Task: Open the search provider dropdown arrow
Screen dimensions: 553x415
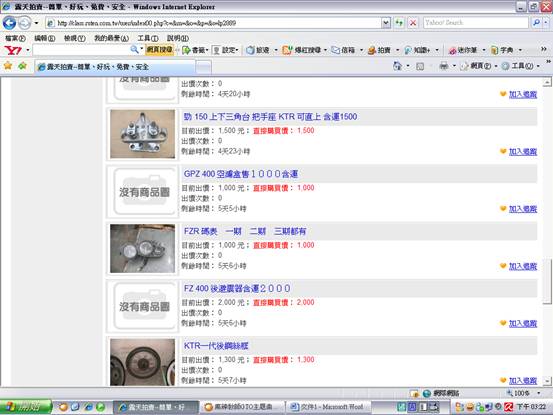Action: [x=546, y=23]
